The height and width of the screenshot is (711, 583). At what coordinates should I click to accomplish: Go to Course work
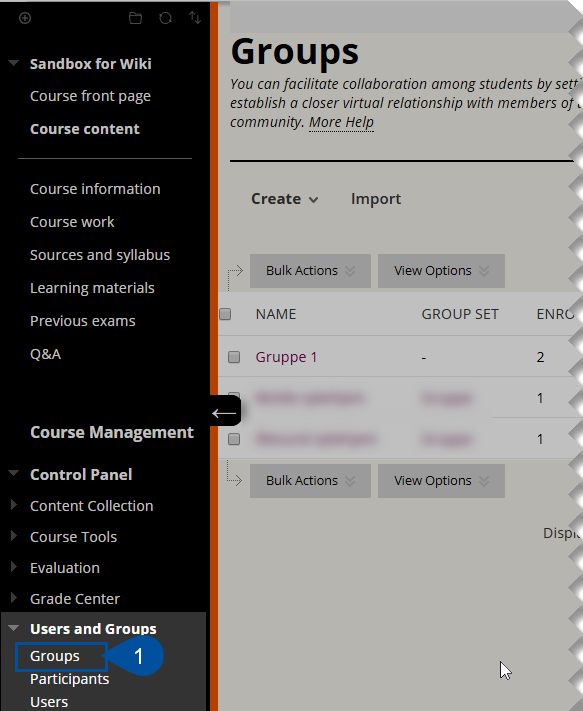(72, 222)
